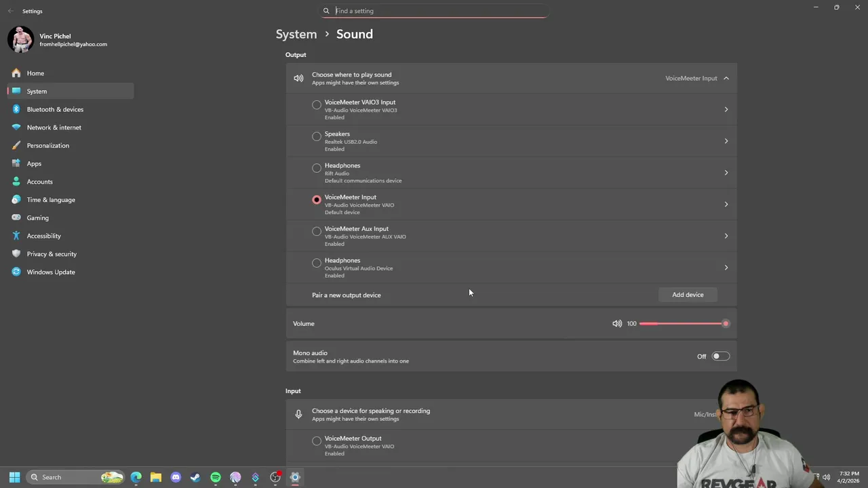Click the taskbar Search box

pos(76,477)
